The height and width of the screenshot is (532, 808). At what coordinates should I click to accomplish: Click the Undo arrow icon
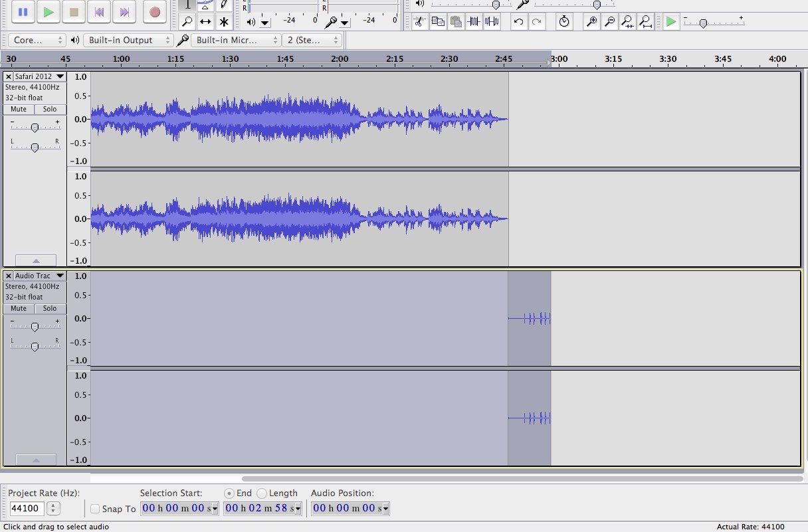coord(518,22)
